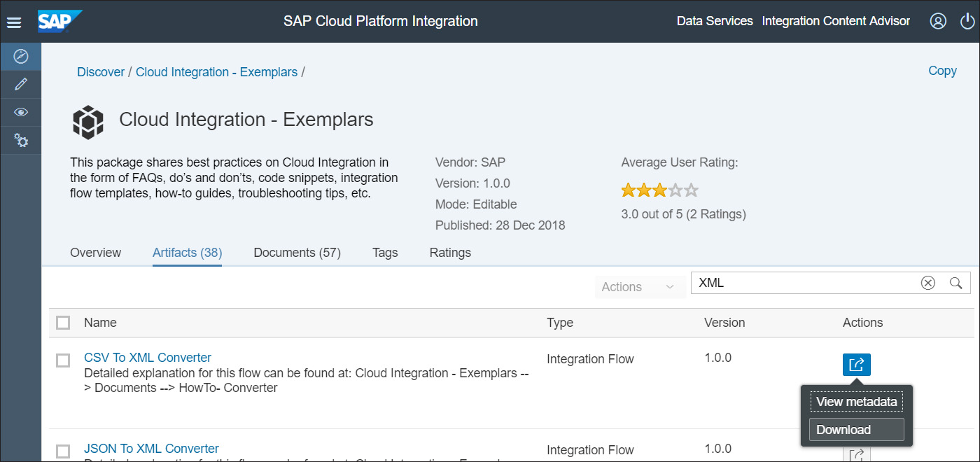Click Integration Flow type in CSV row
Image resolution: width=980 pixels, height=462 pixels.
point(590,359)
